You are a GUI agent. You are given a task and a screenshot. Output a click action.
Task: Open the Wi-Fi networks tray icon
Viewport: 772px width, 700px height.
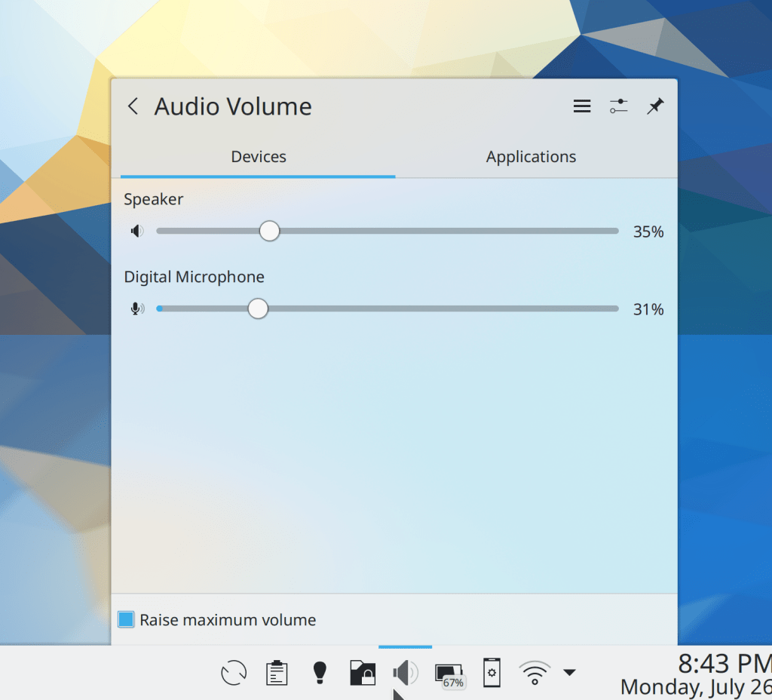[535, 672]
